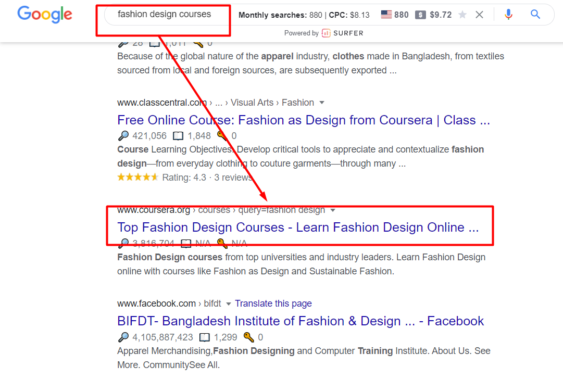Click the voice search microphone icon
The width and height of the screenshot is (563, 392).
coord(508,15)
